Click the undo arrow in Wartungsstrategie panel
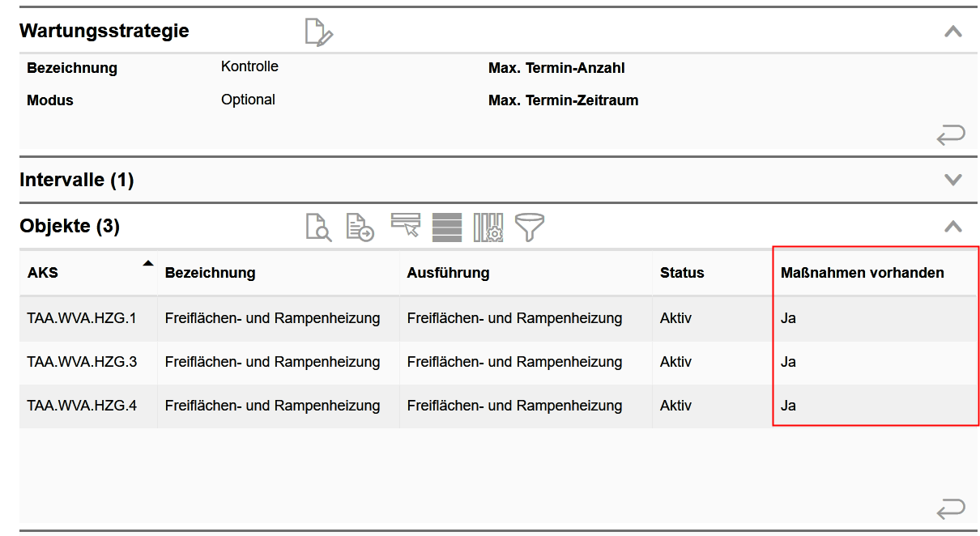980x536 pixels. pos(951,134)
